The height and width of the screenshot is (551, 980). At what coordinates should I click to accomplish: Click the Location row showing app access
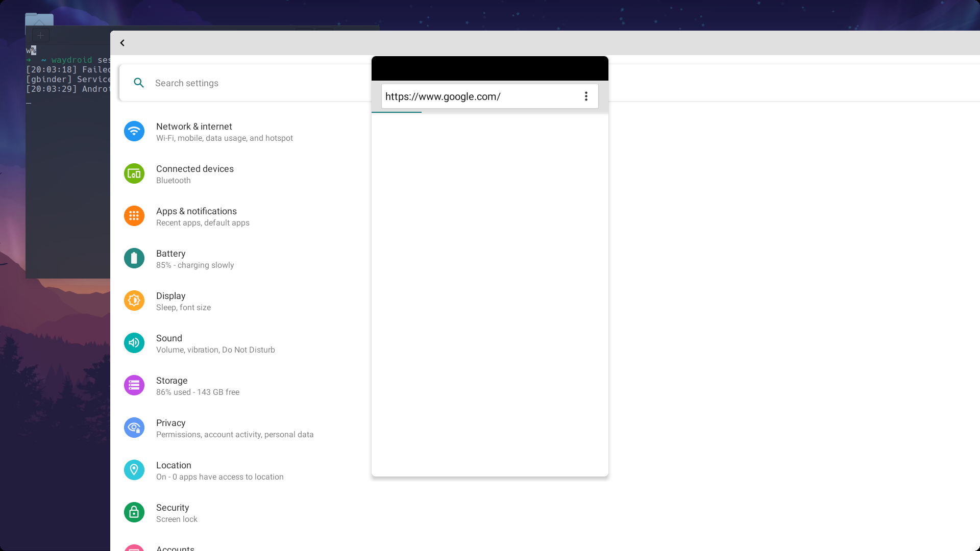click(219, 470)
